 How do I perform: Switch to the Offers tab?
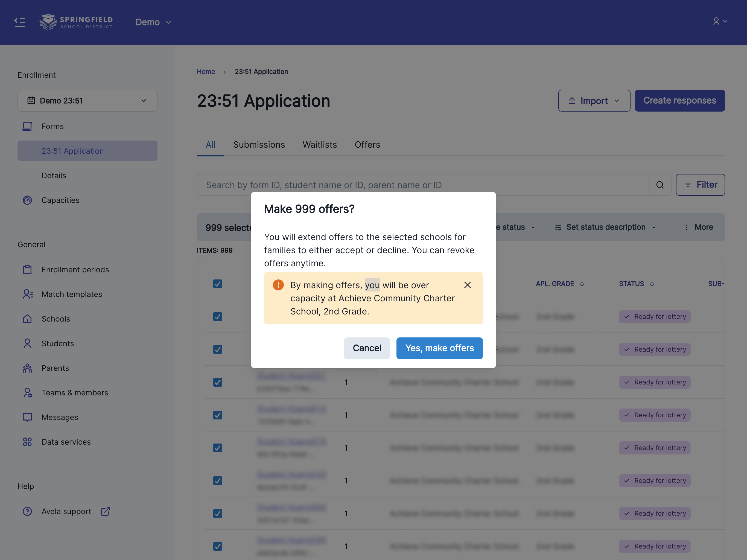[x=367, y=145]
